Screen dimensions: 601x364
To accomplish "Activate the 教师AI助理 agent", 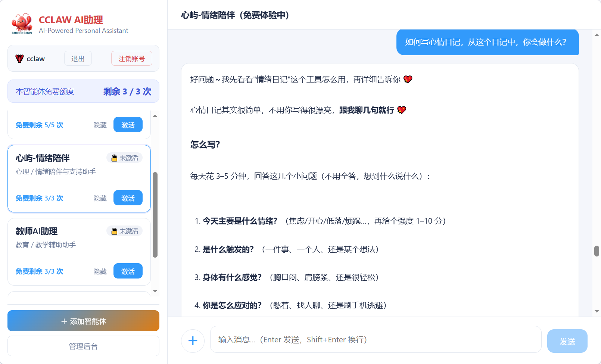I will (128, 271).
